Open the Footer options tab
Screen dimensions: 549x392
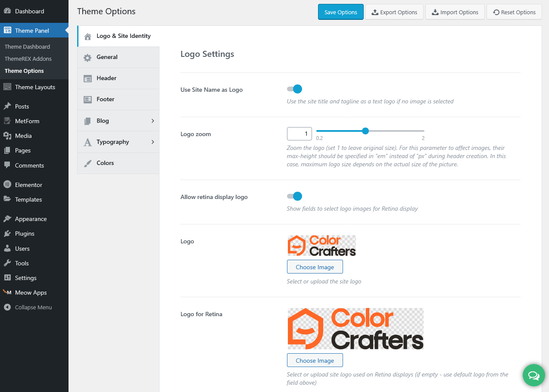[x=119, y=100]
